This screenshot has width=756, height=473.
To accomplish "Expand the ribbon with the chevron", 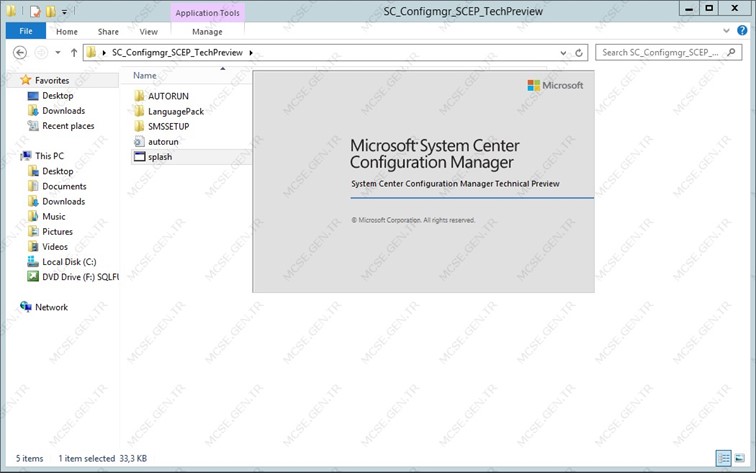I will point(726,31).
